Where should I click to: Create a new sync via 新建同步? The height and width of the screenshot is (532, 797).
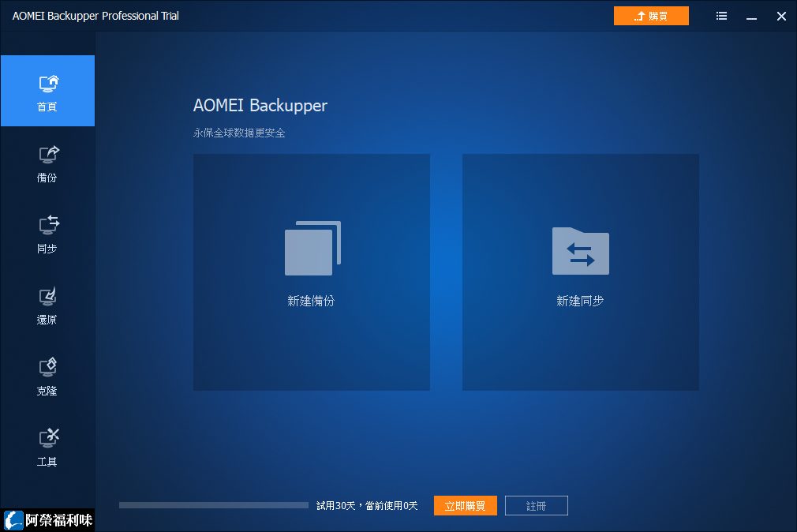point(580,272)
